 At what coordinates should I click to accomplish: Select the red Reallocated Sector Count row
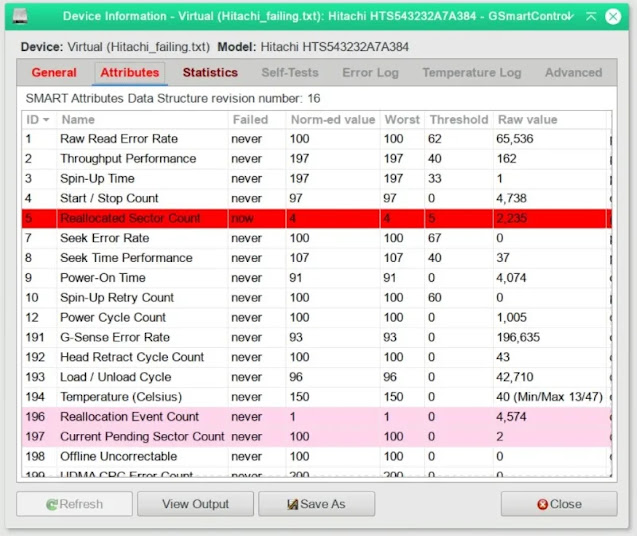[x=316, y=218]
